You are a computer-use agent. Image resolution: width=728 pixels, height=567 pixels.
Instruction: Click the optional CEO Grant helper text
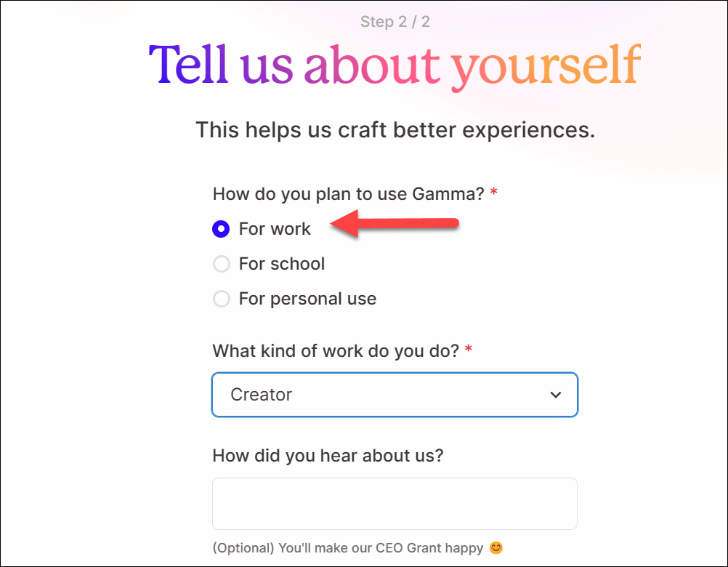pos(349,548)
